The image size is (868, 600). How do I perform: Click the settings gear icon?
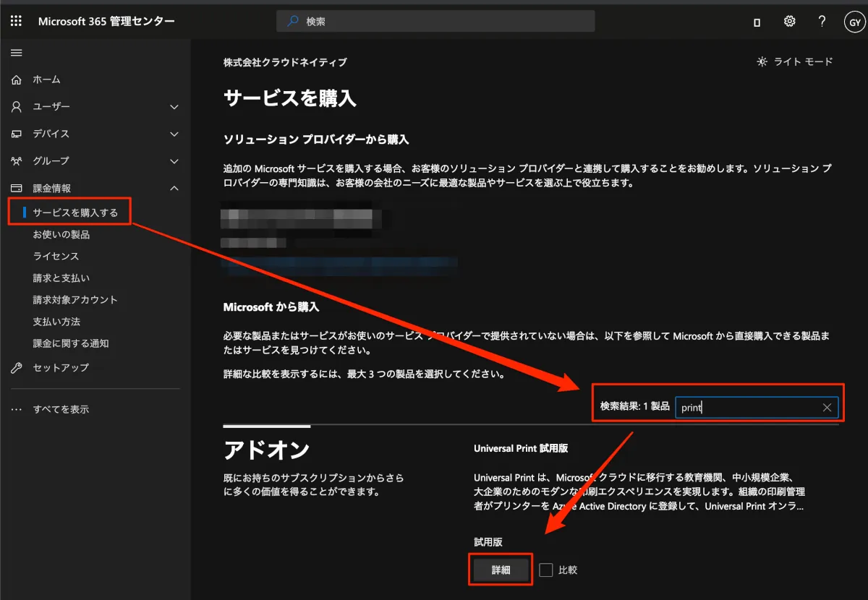(x=789, y=21)
